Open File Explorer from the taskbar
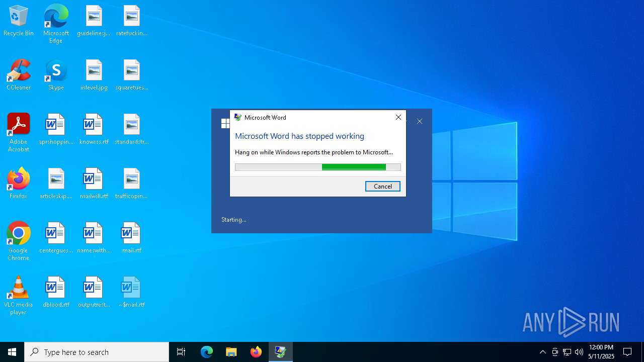This screenshot has width=644, height=362. coord(231,352)
